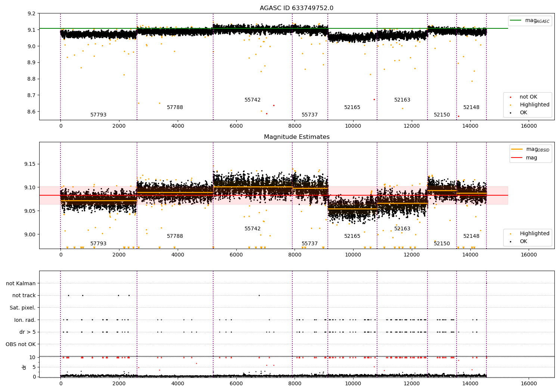Click OBSID label 52165 in the top panel
The width and height of the screenshot is (560, 392).
[x=352, y=108]
